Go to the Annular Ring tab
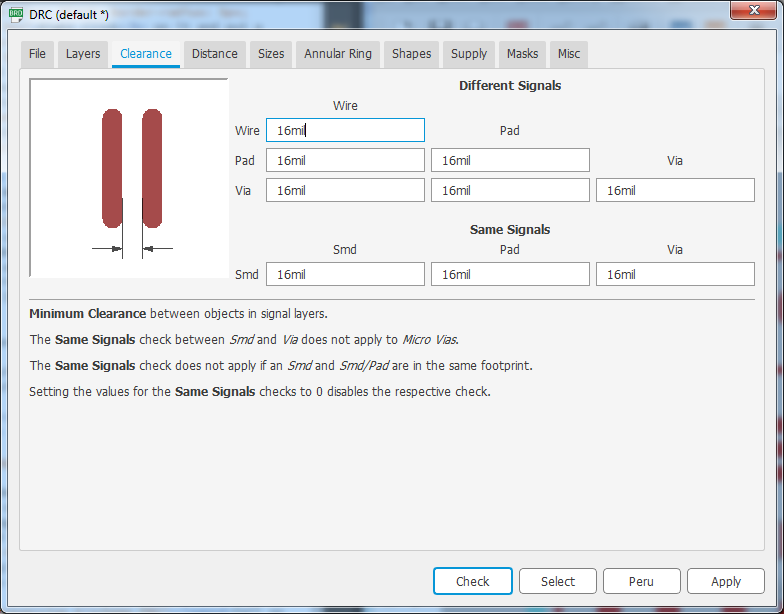Image resolution: width=784 pixels, height=614 pixels. pos(338,54)
